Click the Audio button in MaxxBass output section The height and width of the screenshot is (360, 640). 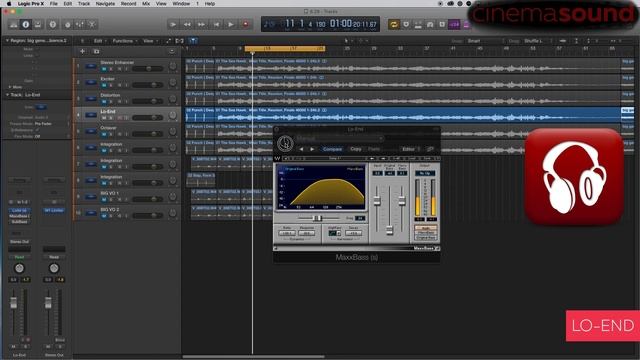(426, 228)
